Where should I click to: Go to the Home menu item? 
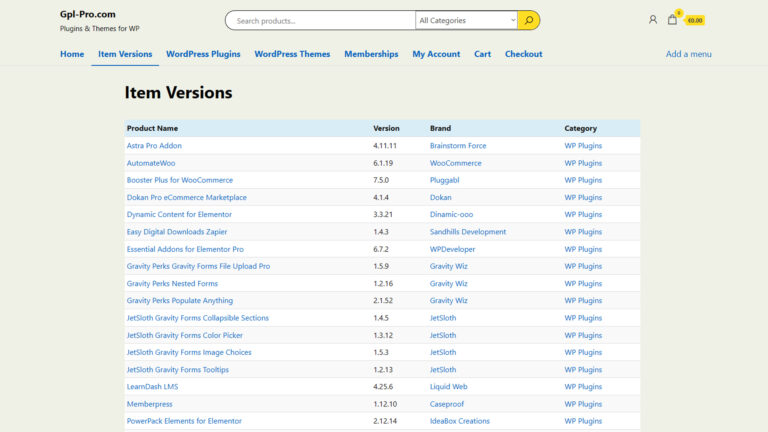tap(72, 54)
